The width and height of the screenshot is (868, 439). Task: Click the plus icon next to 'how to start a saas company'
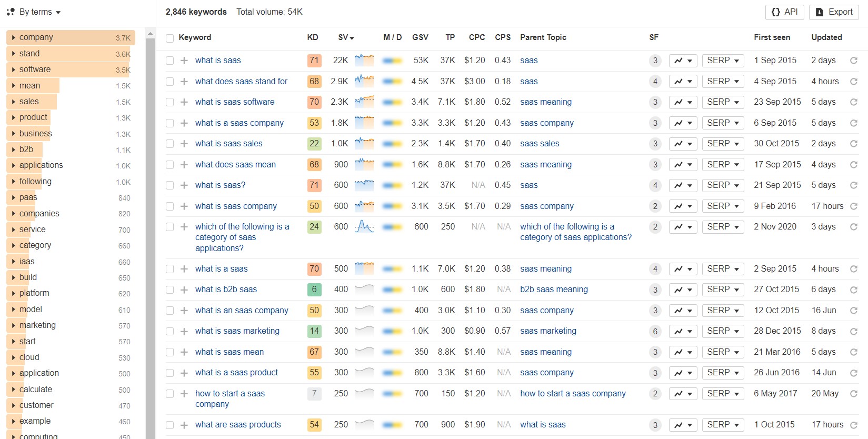184,394
